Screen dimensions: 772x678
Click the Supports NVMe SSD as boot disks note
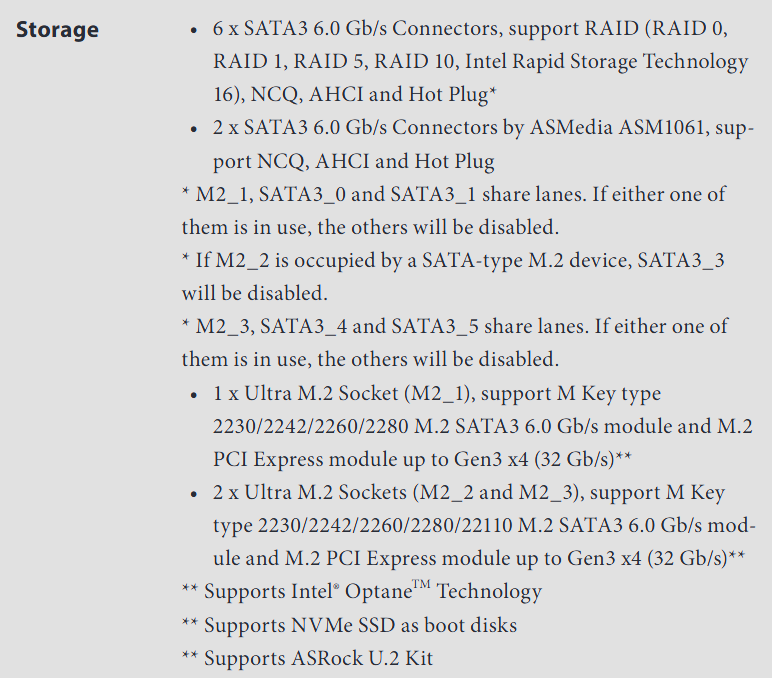click(349, 625)
